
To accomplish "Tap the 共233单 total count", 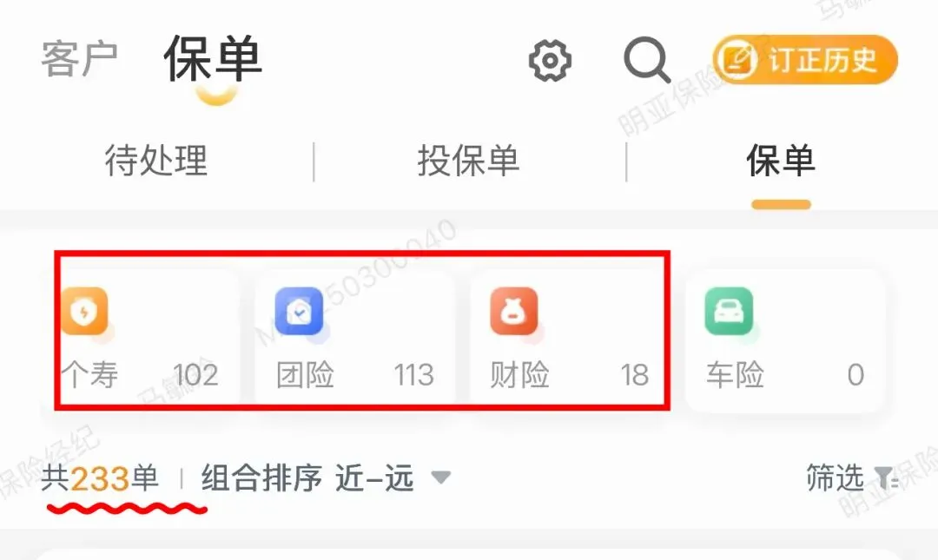I will [100, 478].
